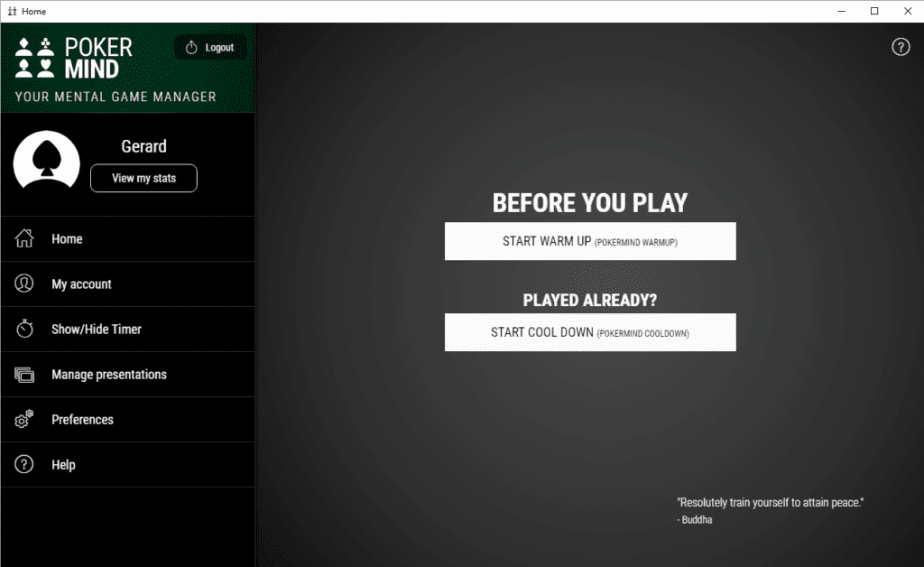Click the Preferences gears icon
This screenshot has height=567, width=924.
pos(24,419)
